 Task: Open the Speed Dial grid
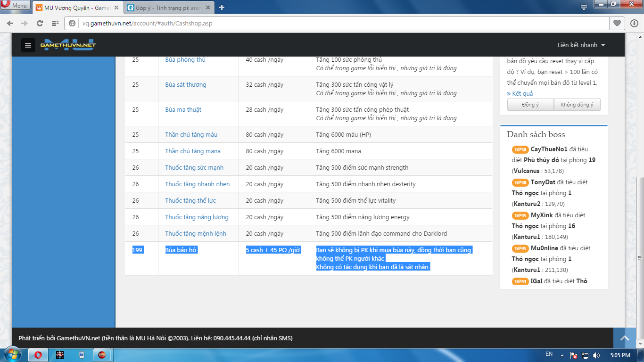click(55, 23)
